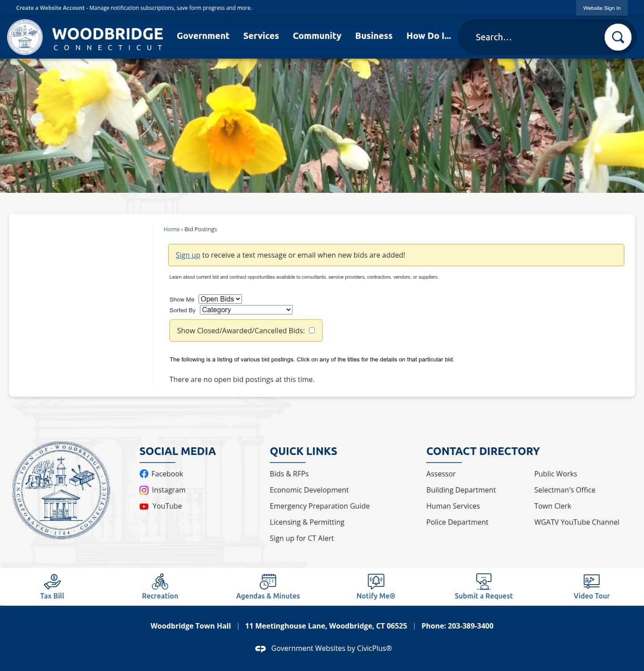Select the How Do I... menu

point(428,36)
